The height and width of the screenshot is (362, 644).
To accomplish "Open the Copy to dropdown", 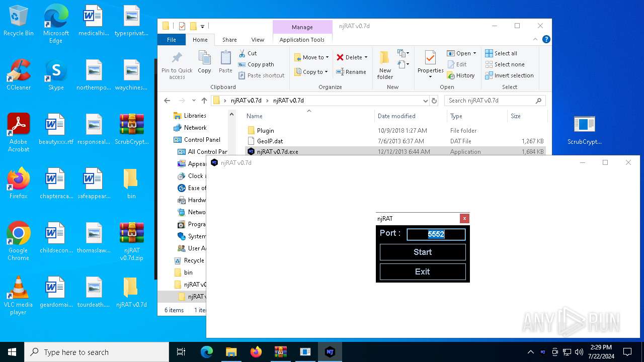I will point(311,72).
